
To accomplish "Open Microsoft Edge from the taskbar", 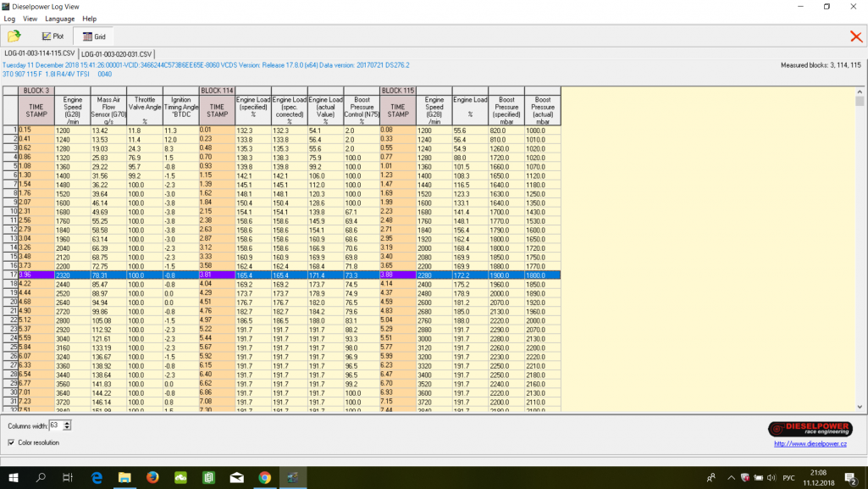I will [97, 478].
